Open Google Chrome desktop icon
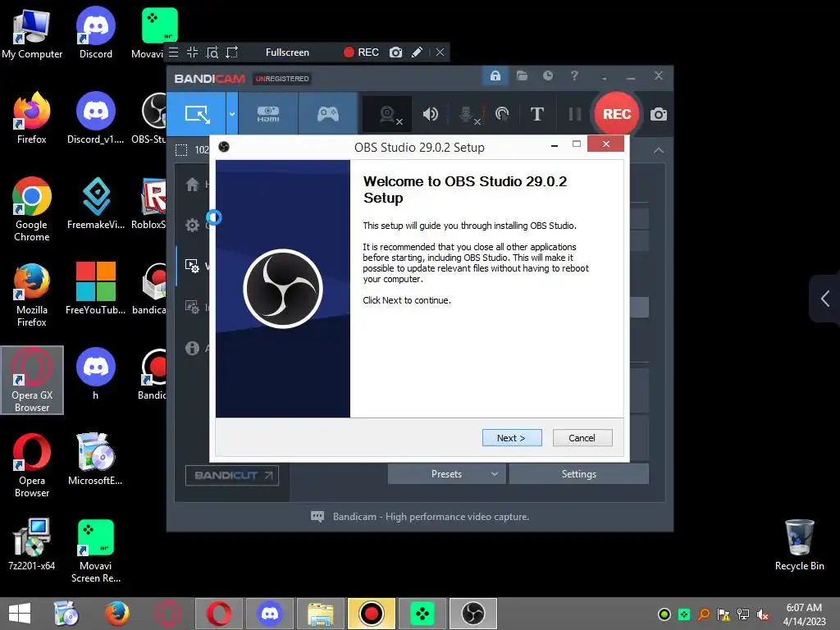 pos(32,209)
